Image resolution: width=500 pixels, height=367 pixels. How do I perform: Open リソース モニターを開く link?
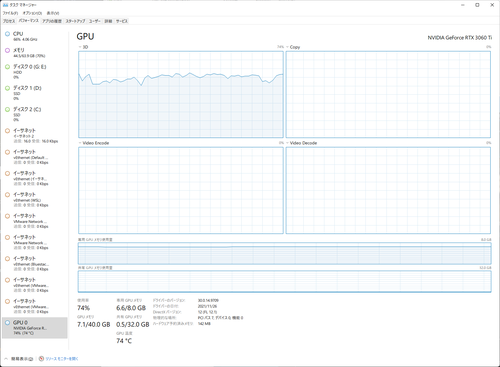[62, 359]
